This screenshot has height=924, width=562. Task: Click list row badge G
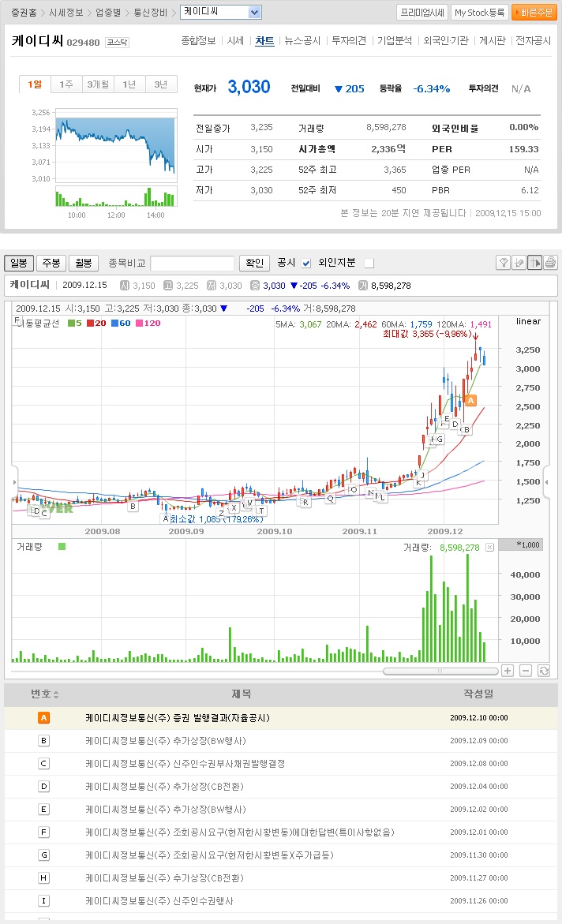point(43,855)
